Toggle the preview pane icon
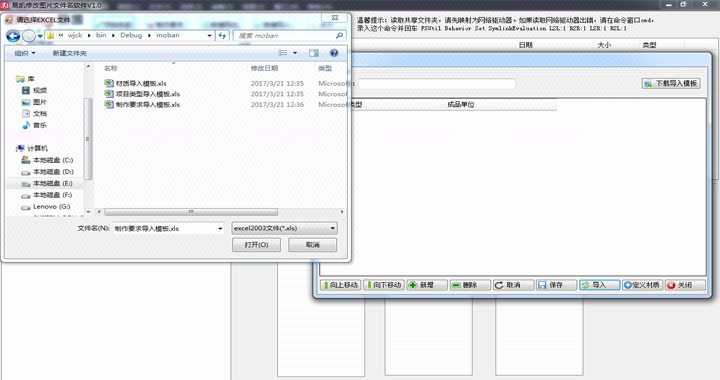Image resolution: width=720 pixels, height=380 pixels. coord(314,53)
